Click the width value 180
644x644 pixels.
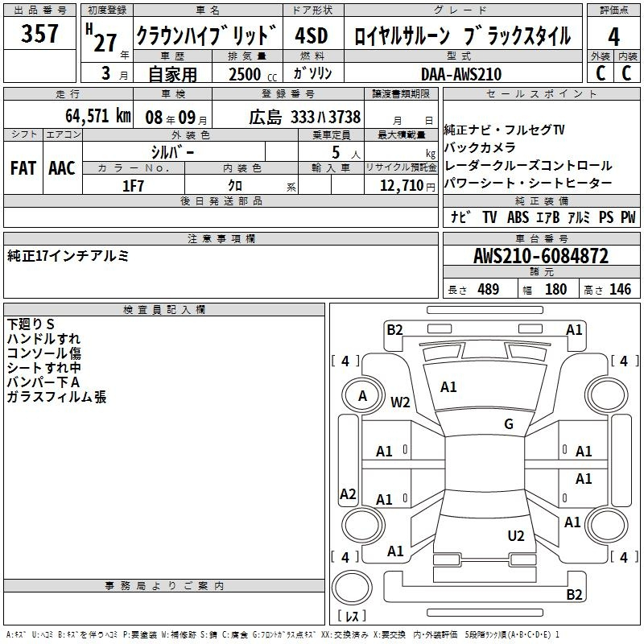tap(555, 289)
